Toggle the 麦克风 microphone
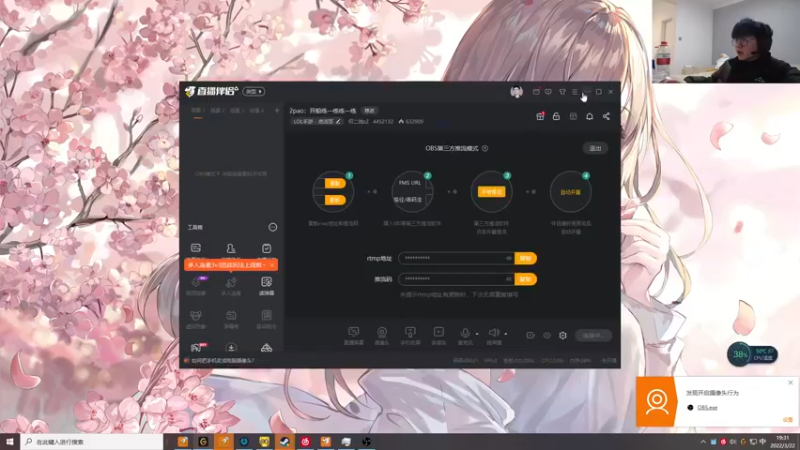800x450 pixels. pos(465,336)
